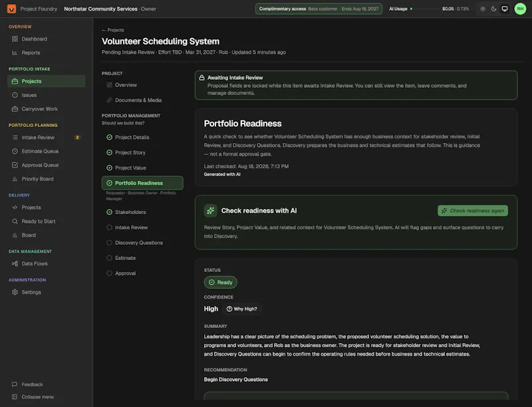Open the Project Story step
Viewport: 532px width, 407px height.
pos(142,153)
